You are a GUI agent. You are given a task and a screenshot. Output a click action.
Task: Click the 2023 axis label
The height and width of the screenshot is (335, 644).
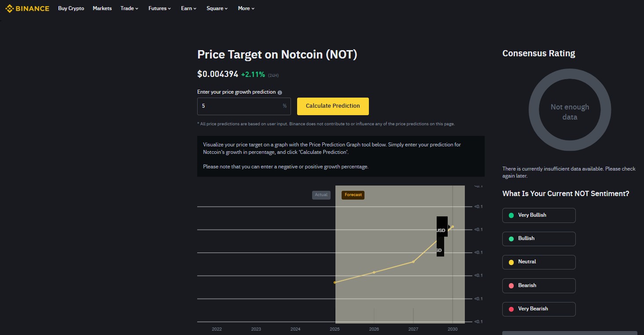[256, 329]
